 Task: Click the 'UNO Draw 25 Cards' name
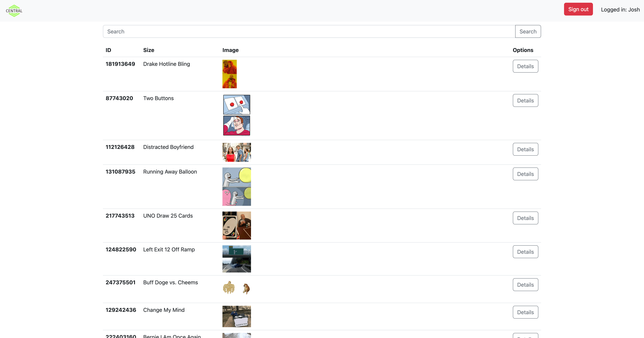(x=168, y=216)
